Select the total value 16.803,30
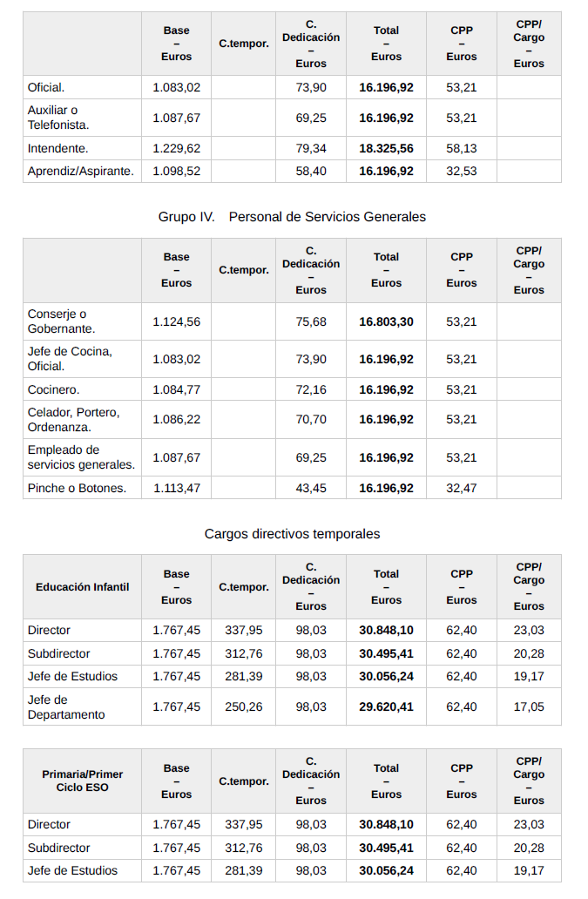The image size is (588, 899). 386,321
